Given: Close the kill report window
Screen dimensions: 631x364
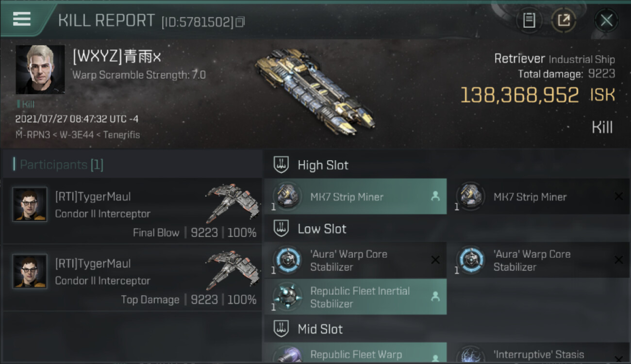Looking at the screenshot, I should (606, 20).
